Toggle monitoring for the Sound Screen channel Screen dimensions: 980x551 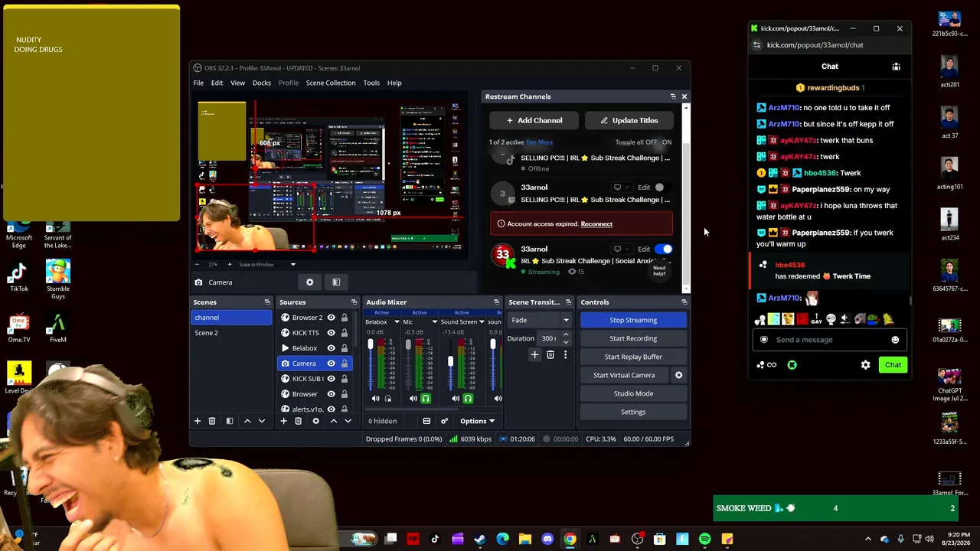click(x=468, y=399)
